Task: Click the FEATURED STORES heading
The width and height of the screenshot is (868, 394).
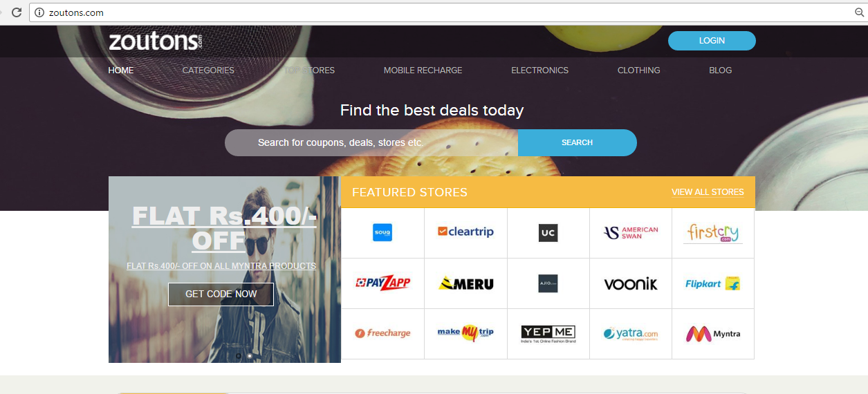Action: (x=409, y=192)
